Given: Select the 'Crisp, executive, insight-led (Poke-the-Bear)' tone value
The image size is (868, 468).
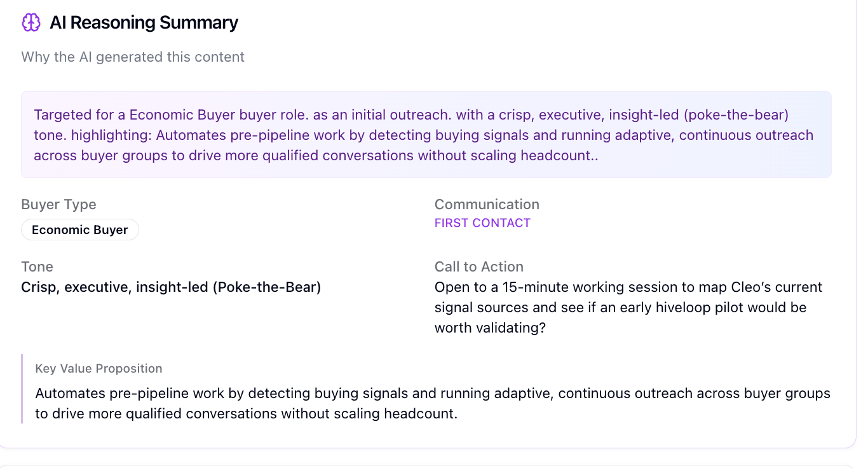Looking at the screenshot, I should click(x=171, y=287).
